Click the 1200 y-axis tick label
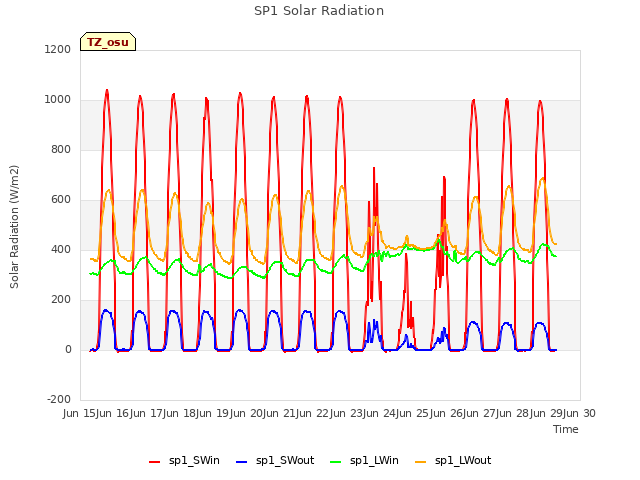Screen dimensions: 640x480 [58, 49]
